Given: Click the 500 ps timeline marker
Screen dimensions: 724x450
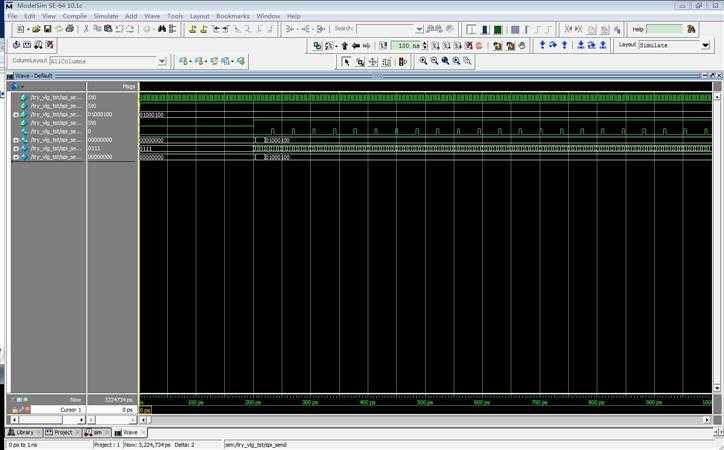Looking at the screenshot, I should [424, 402].
